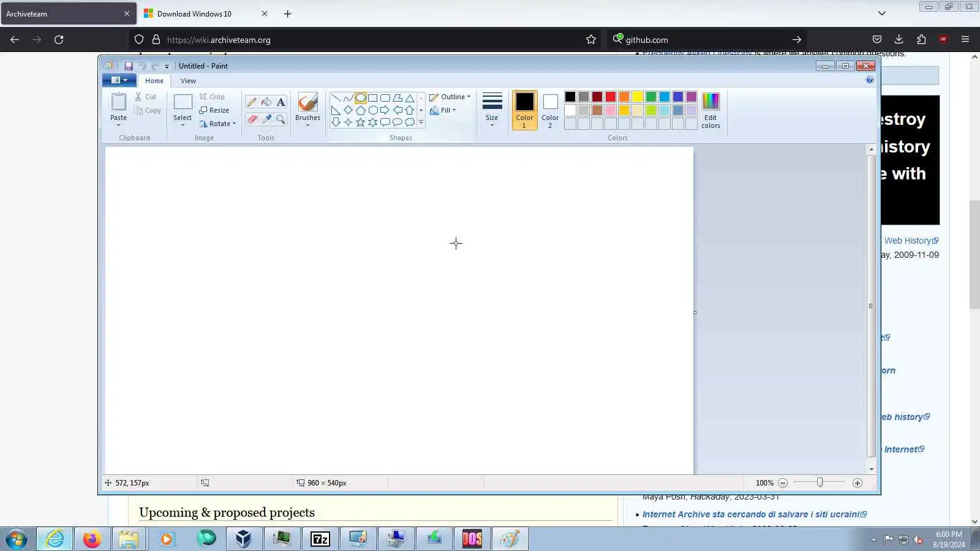Viewport: 980px width, 551px height.
Task: Click the github.com search field
Action: pyautogui.click(x=707, y=40)
